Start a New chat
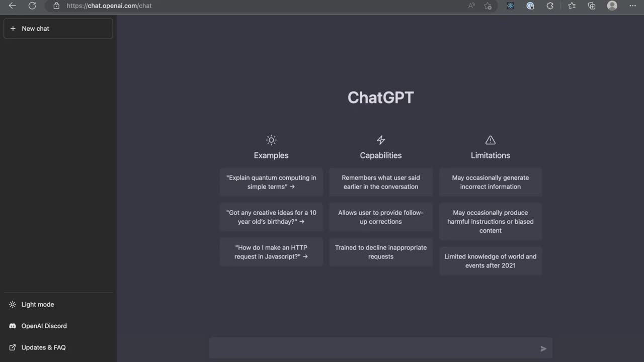The width and height of the screenshot is (644, 362). pos(58,29)
